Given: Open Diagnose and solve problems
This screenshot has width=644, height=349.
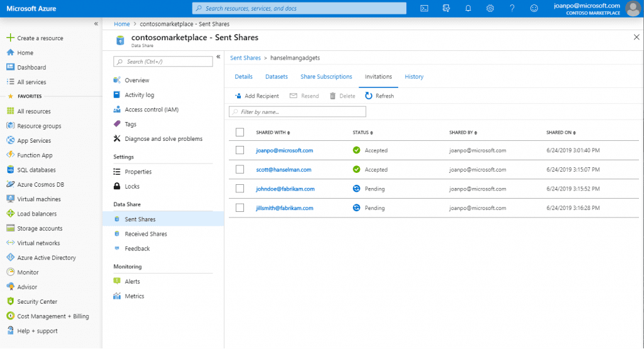Looking at the screenshot, I should click(x=164, y=139).
